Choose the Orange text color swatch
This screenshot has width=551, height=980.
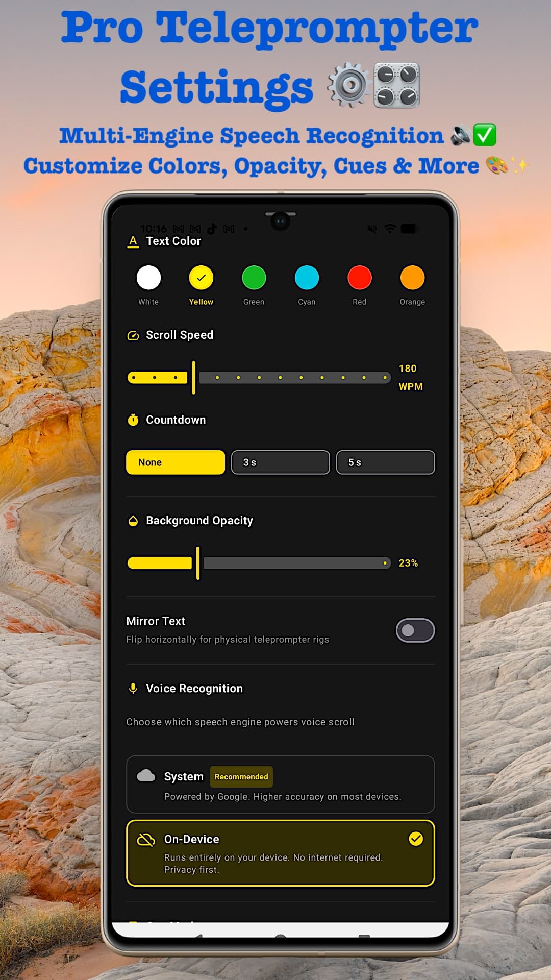click(x=412, y=278)
